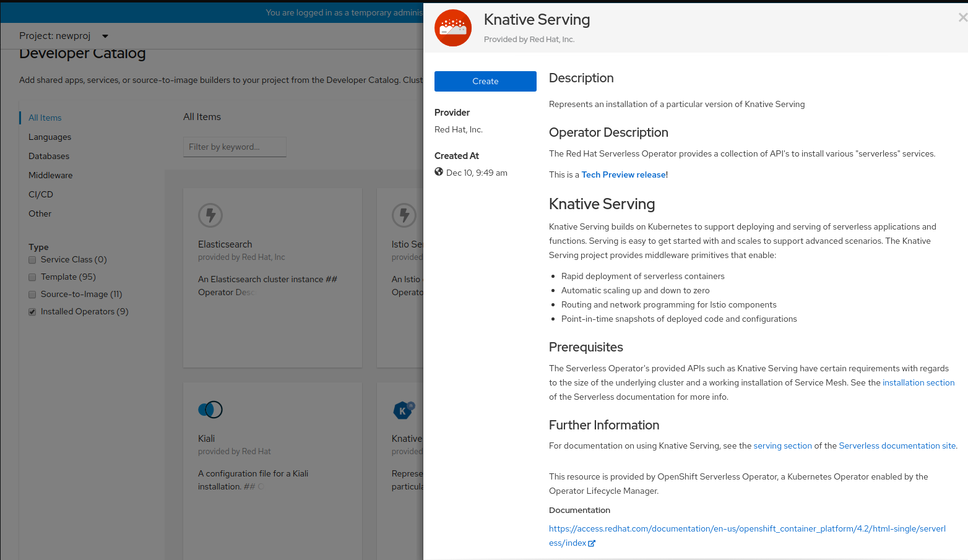The width and height of the screenshot is (968, 560).
Task: Click the Prerequisites heading
Action: click(x=586, y=347)
